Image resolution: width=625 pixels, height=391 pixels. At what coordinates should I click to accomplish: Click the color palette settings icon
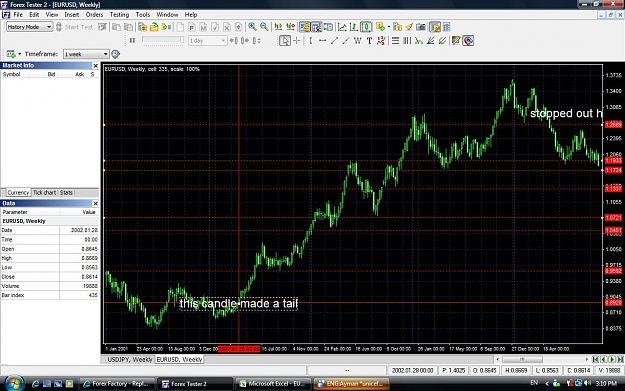click(x=456, y=41)
